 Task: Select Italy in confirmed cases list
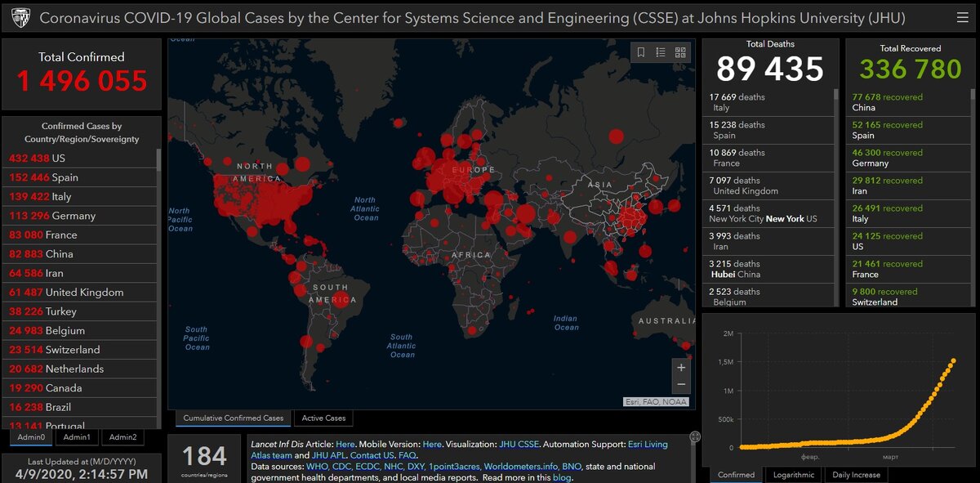tap(79, 197)
